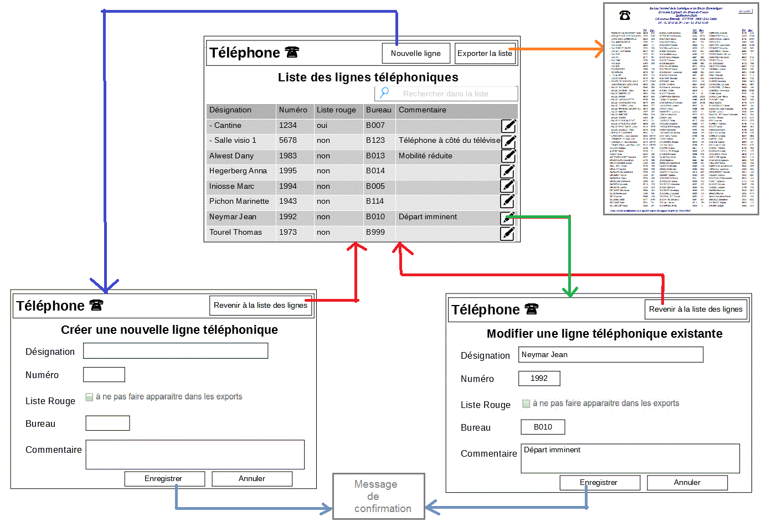Click the telephone icon in the list header
The width and height of the screenshot is (767, 532).
[292, 52]
